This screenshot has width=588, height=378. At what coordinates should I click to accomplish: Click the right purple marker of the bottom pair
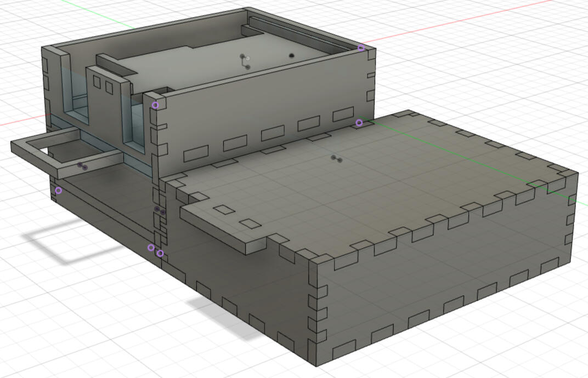tap(160, 253)
